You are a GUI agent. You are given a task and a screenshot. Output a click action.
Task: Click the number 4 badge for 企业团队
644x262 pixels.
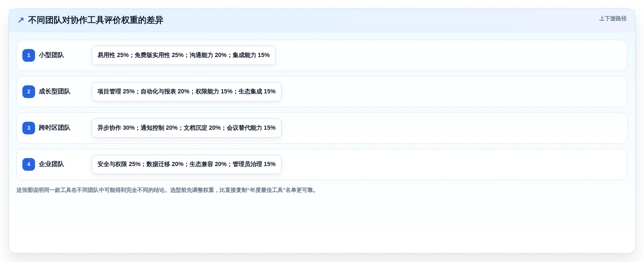(29, 164)
